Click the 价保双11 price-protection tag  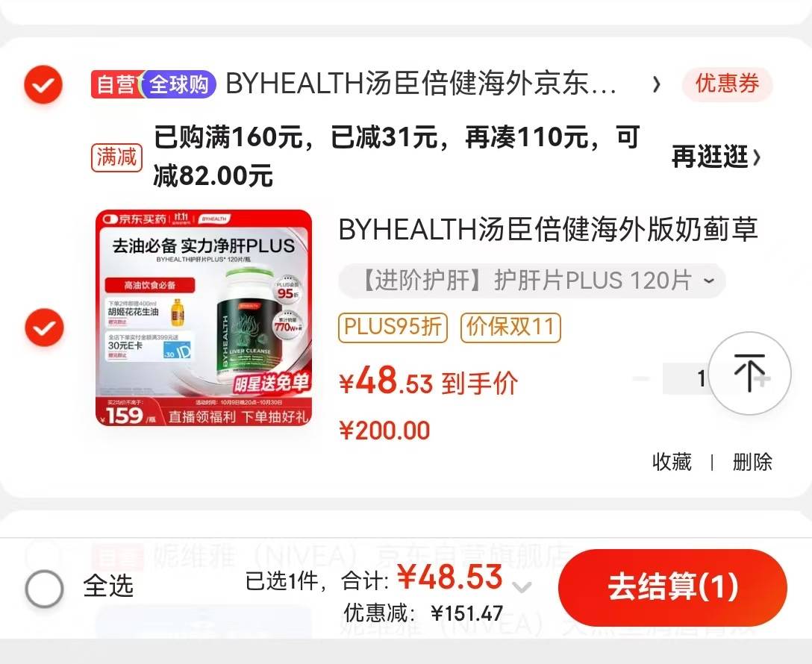(510, 327)
